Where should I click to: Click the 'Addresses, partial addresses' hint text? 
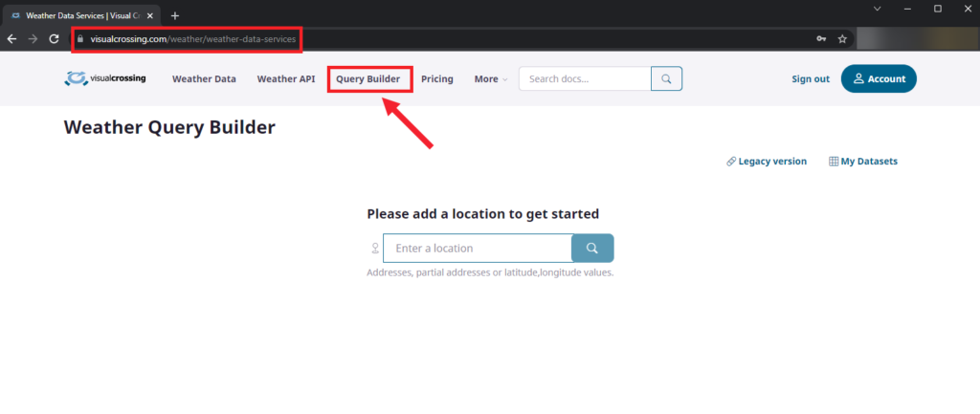[490, 272]
